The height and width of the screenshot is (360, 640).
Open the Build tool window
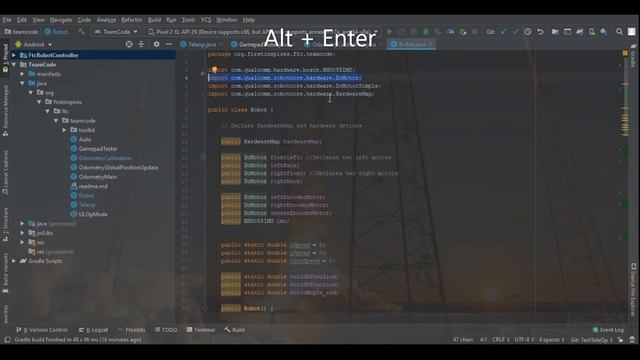coord(235,330)
